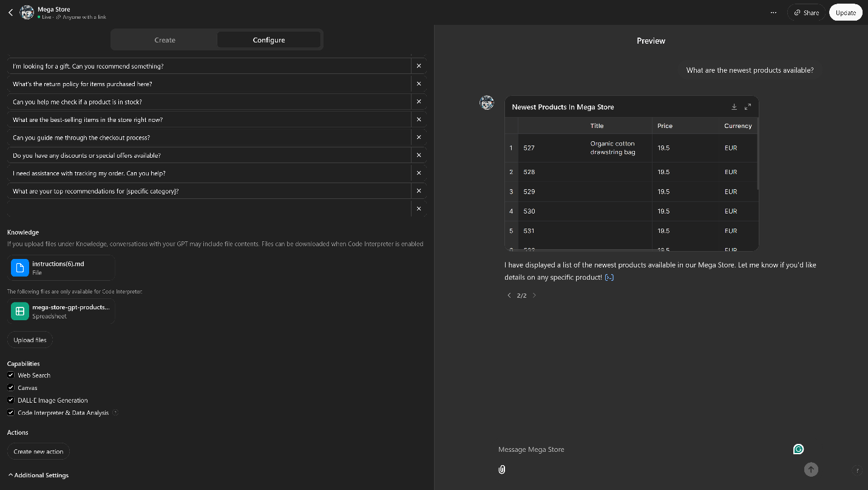Click the products spreadsheet file icon
Image resolution: width=868 pixels, height=490 pixels.
click(20, 311)
